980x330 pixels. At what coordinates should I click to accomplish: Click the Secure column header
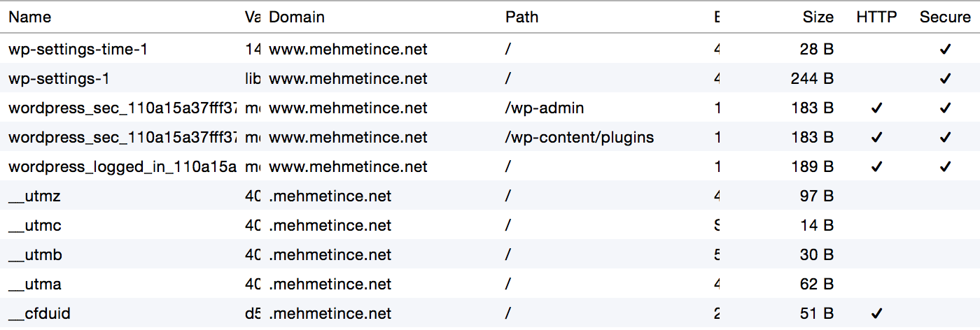click(945, 17)
